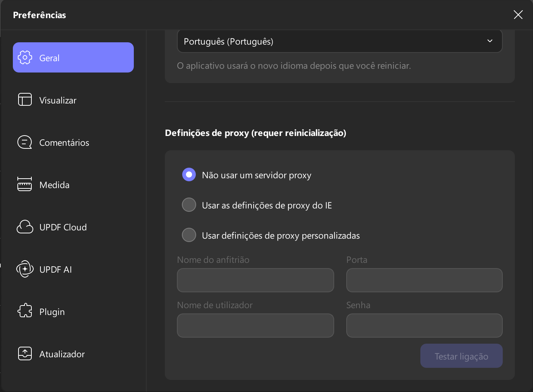
Task: Open the UPDF Cloud preferences tab
Action: 63,227
